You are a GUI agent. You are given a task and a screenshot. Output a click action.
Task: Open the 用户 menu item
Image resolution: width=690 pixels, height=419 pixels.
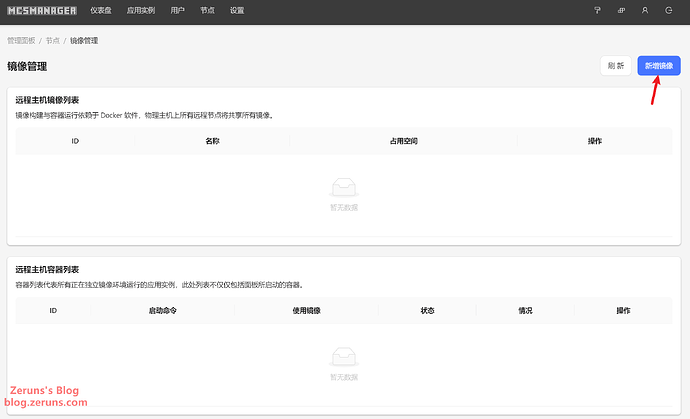point(177,10)
